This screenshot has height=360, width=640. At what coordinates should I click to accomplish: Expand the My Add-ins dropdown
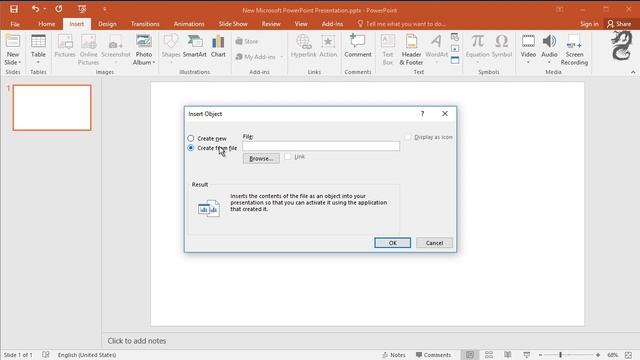pyautogui.click(x=282, y=57)
